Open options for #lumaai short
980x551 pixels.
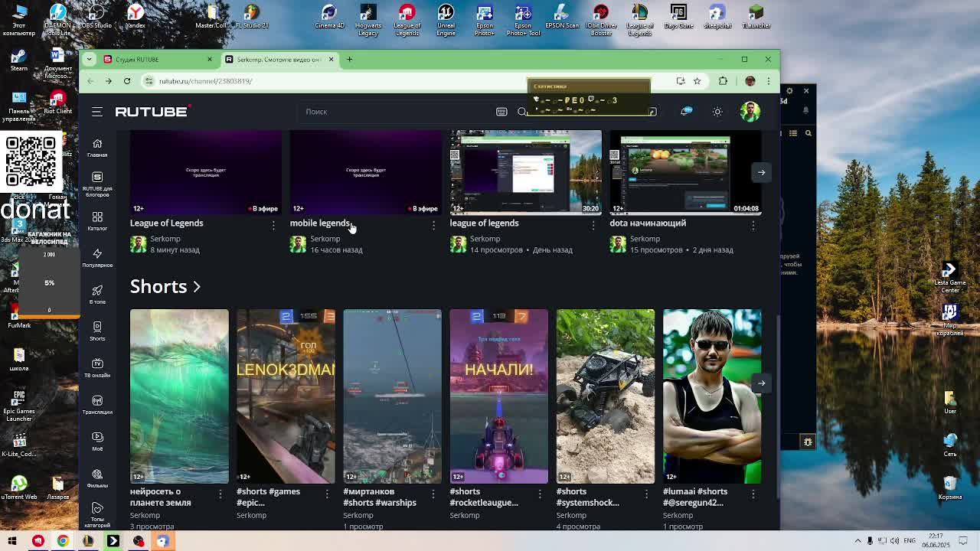(x=753, y=494)
